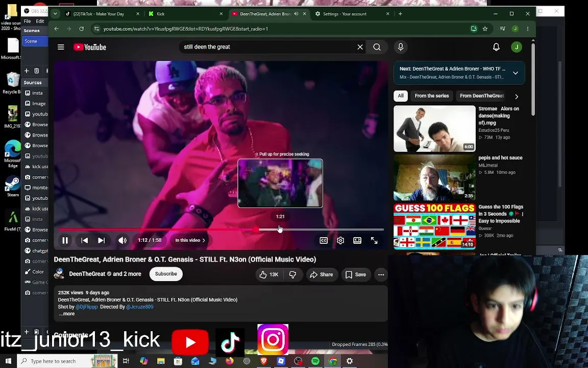Screen dimensions: 588x368
Task: Open @Jcruze809 link in description
Action: tap(139, 307)
